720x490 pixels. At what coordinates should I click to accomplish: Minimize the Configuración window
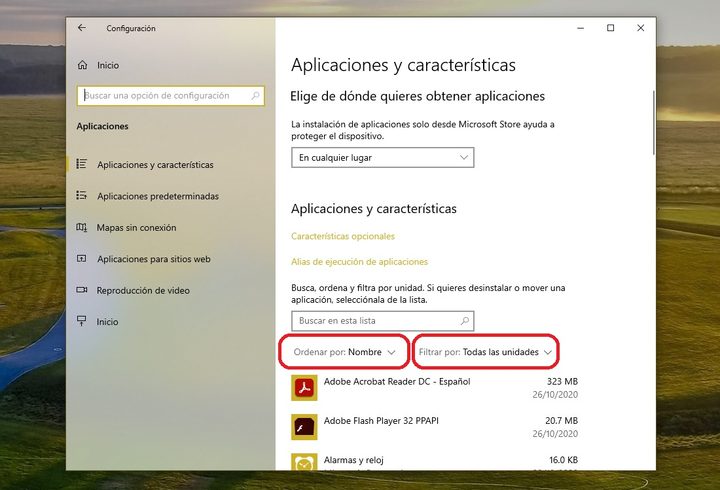(x=580, y=28)
